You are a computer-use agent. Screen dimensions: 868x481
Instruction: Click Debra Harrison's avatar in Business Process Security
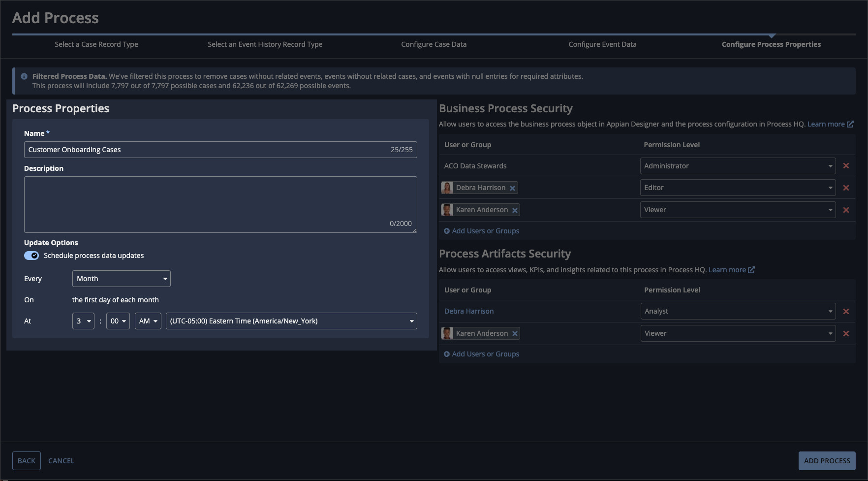[447, 188]
